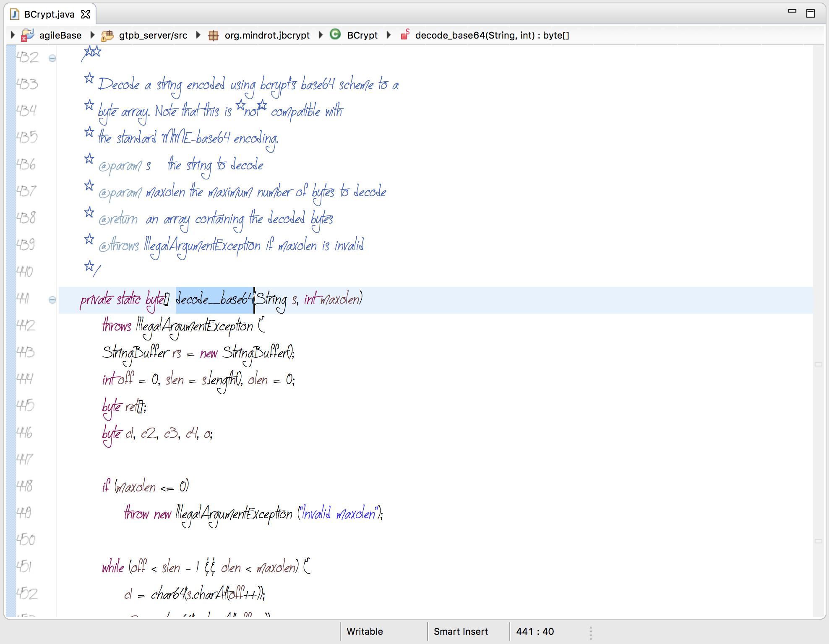This screenshot has height=644, width=829.
Task: Click 'private static' keywords on line 441
Action: (x=110, y=300)
